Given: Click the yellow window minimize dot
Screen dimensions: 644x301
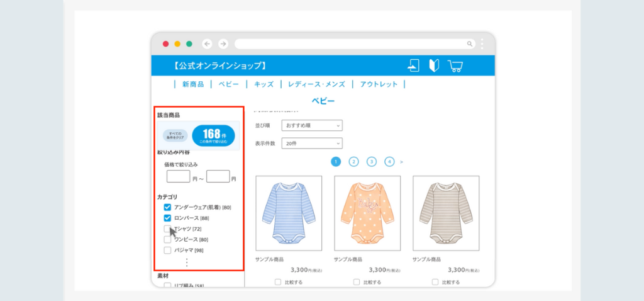Looking at the screenshot, I should pos(177,44).
